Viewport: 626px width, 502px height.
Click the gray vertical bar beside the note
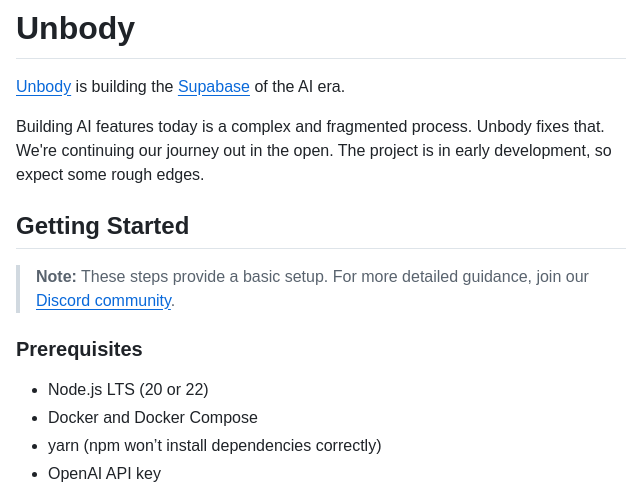(x=18, y=289)
